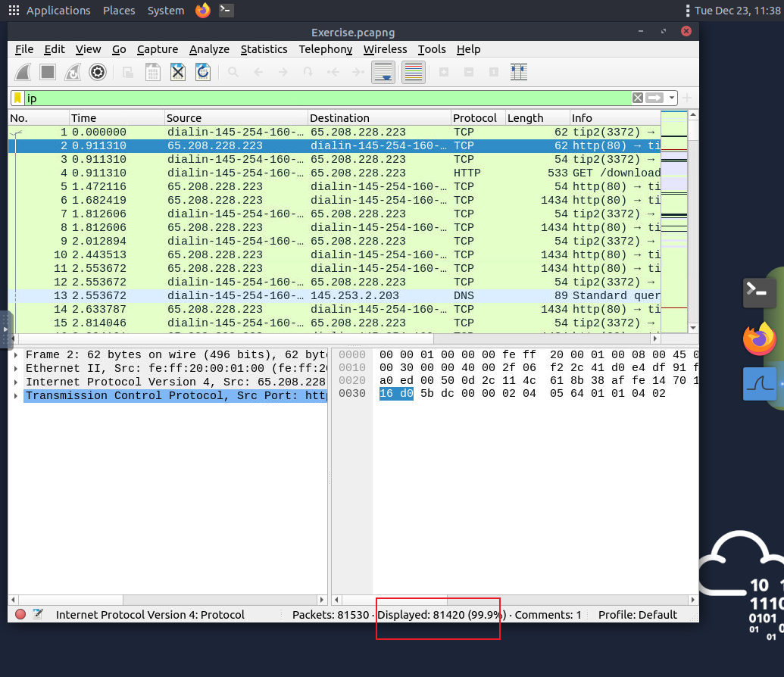
Task: Click the packet list horizontal scrollbar
Action: tap(335, 338)
